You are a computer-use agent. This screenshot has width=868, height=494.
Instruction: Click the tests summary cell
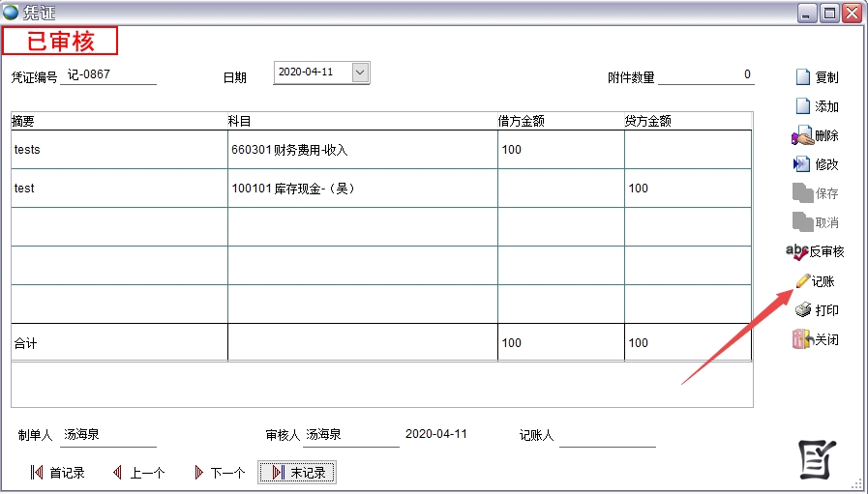tap(119, 150)
